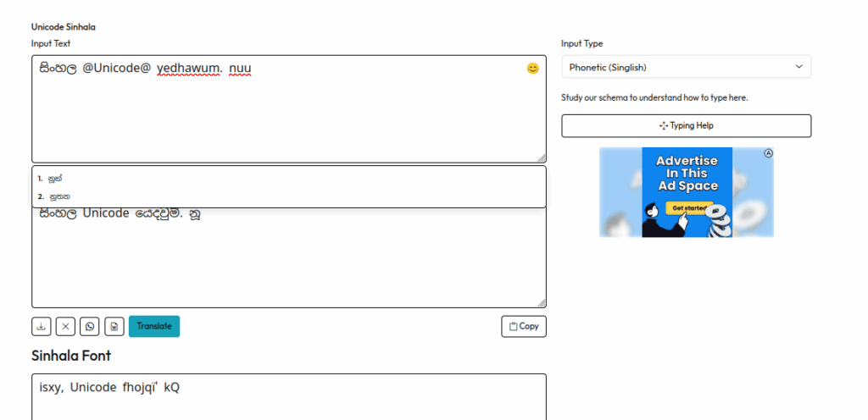Click the Unicode output box resize handle
Image resolution: width=868 pixels, height=420 pixels.
click(x=542, y=303)
